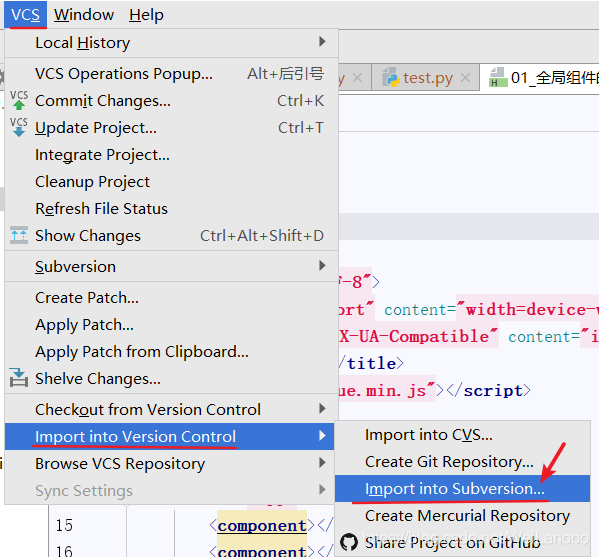Viewport: 599px width, 557px height.
Task: Expand Browse VCS Repository submenu
Action: [170, 463]
